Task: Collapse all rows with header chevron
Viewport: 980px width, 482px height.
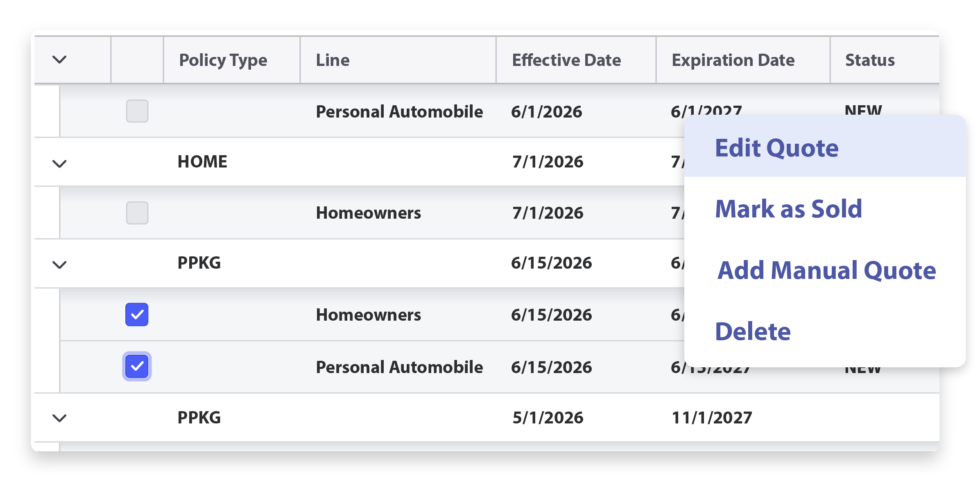Action: point(59,60)
